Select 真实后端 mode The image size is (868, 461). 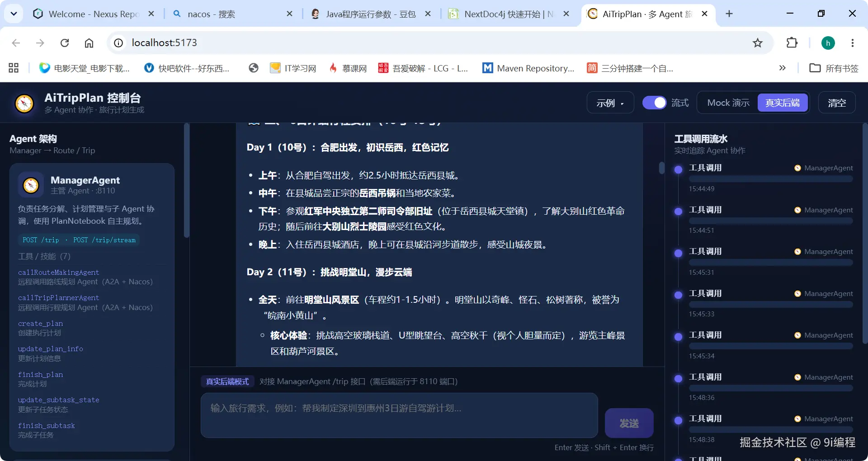[782, 103]
